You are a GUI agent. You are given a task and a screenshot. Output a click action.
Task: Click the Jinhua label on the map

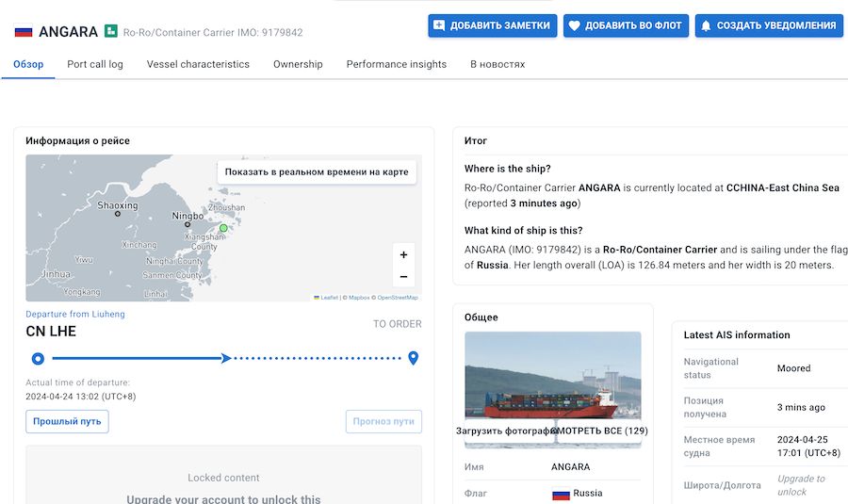[x=56, y=274]
